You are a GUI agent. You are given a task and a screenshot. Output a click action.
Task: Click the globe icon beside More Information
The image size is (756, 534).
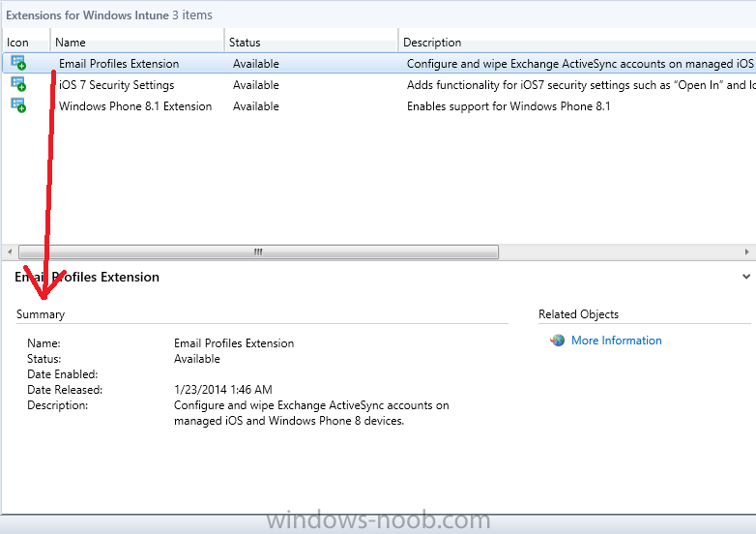tap(558, 341)
